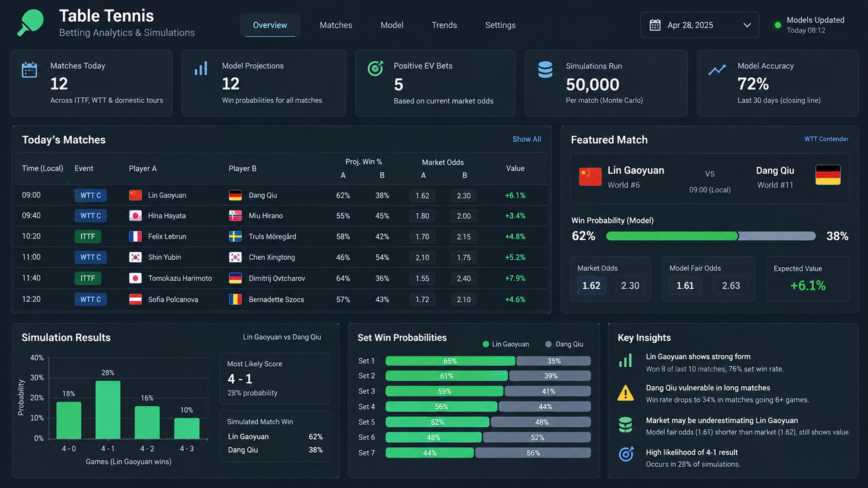Click the green Models Updated status dot
Screen dimensions: 868x488
(x=778, y=25)
